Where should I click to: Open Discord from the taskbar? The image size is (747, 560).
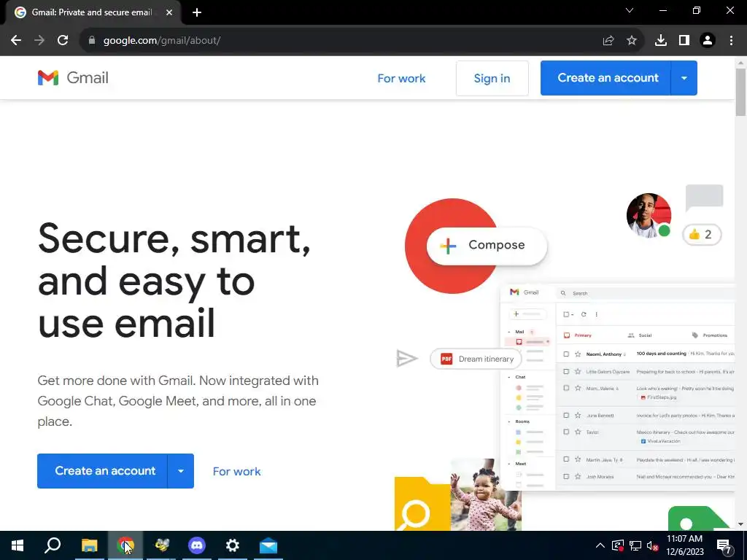(x=197, y=545)
